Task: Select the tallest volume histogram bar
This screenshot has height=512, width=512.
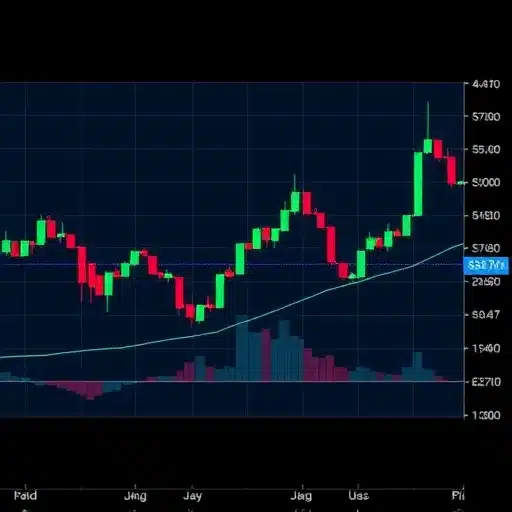Action: coord(242,348)
